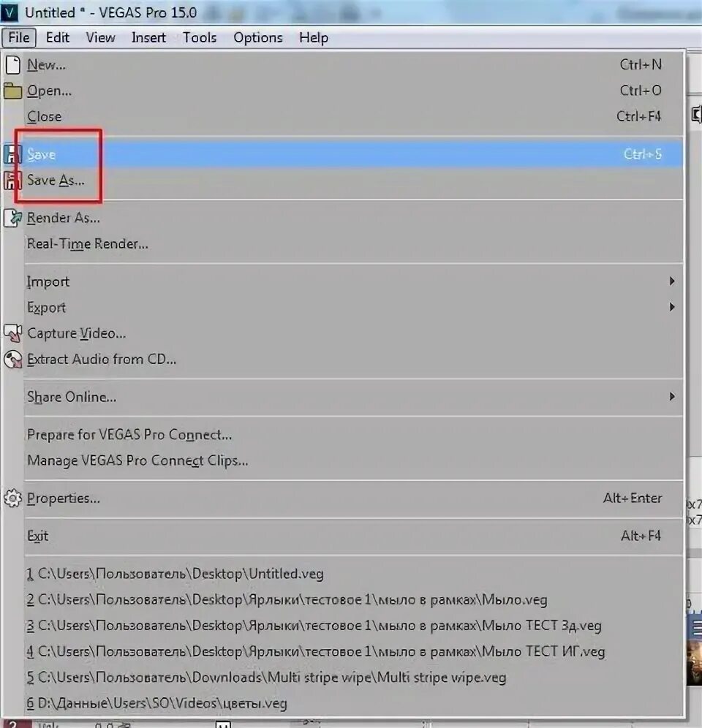This screenshot has width=702, height=728.
Task: Click the Ctrl+O shortcut label
Action: [641, 91]
